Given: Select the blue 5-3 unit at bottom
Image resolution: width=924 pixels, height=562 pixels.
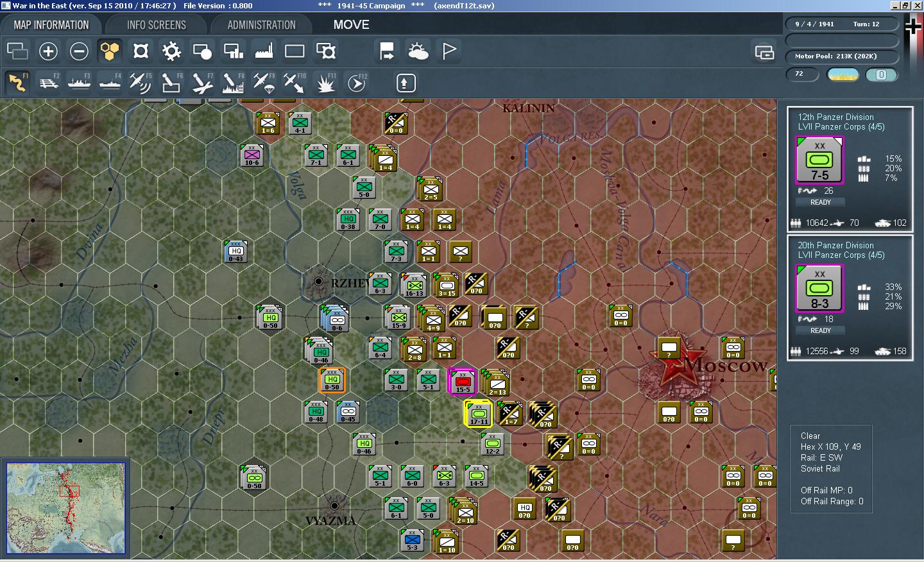Looking at the screenshot, I should (x=412, y=540).
